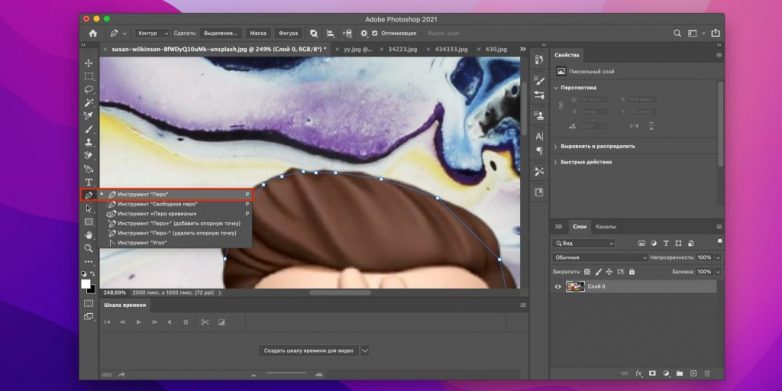This screenshot has width=782, height=391.
Task: Switch to Каналы panel tab
Action: [x=606, y=227]
